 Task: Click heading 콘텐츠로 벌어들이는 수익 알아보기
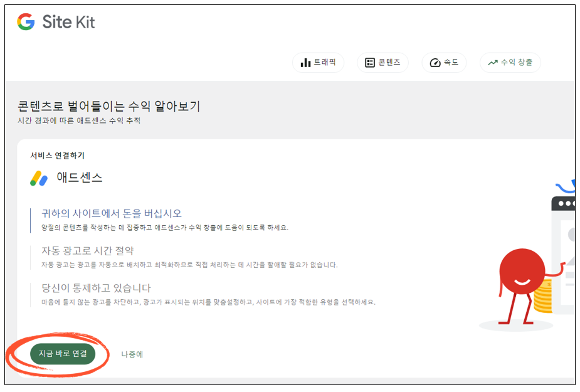click(x=109, y=106)
